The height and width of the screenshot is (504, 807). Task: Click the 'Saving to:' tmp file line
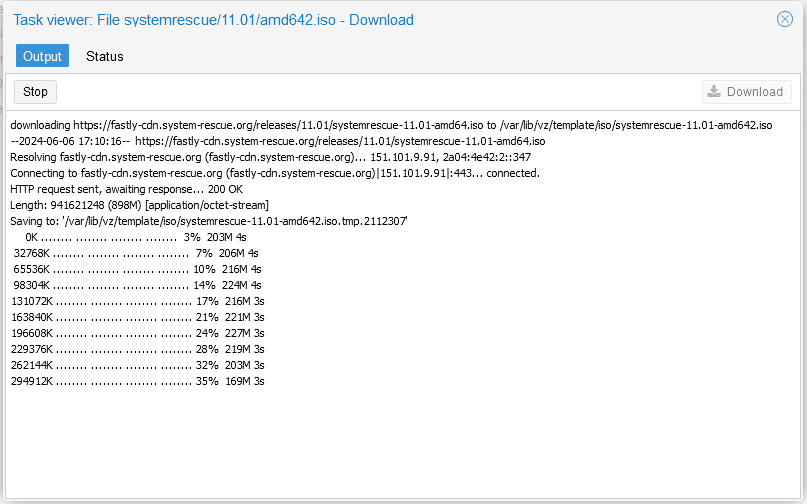[x=209, y=221]
